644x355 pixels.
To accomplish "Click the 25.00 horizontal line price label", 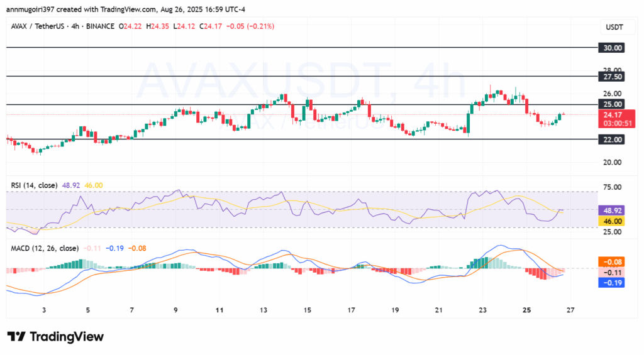I will [x=611, y=104].
